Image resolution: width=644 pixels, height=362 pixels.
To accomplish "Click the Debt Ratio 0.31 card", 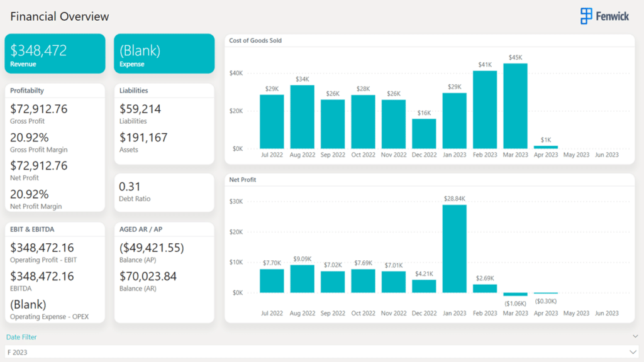I will [164, 192].
